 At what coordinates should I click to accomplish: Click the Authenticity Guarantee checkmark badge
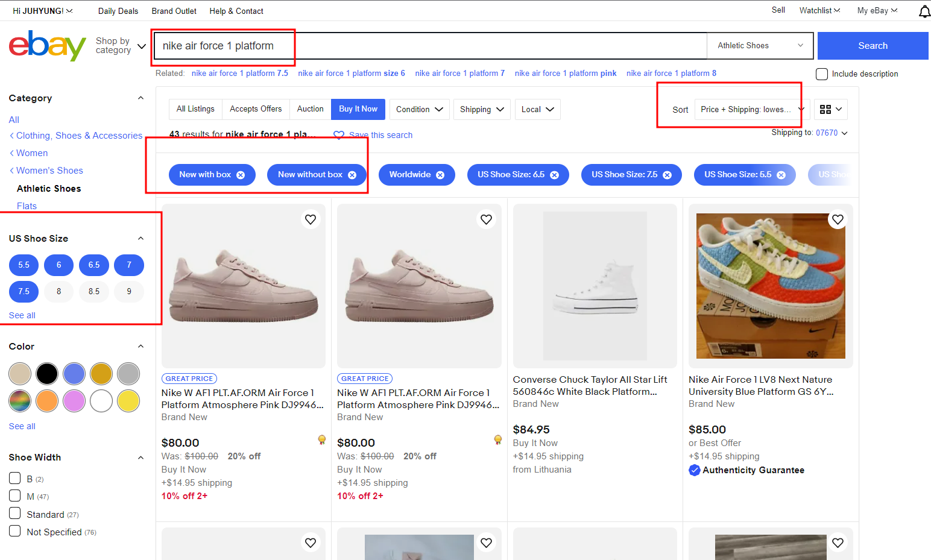coord(695,470)
